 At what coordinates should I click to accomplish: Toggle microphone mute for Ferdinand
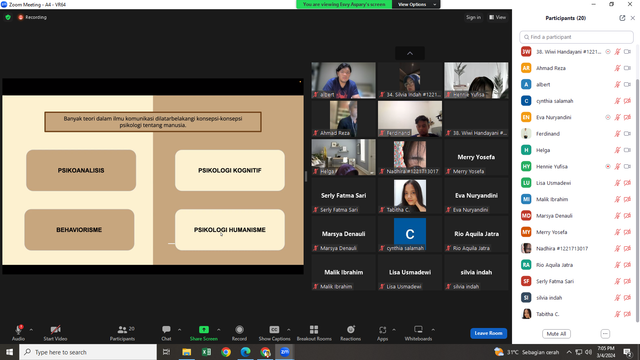click(618, 134)
